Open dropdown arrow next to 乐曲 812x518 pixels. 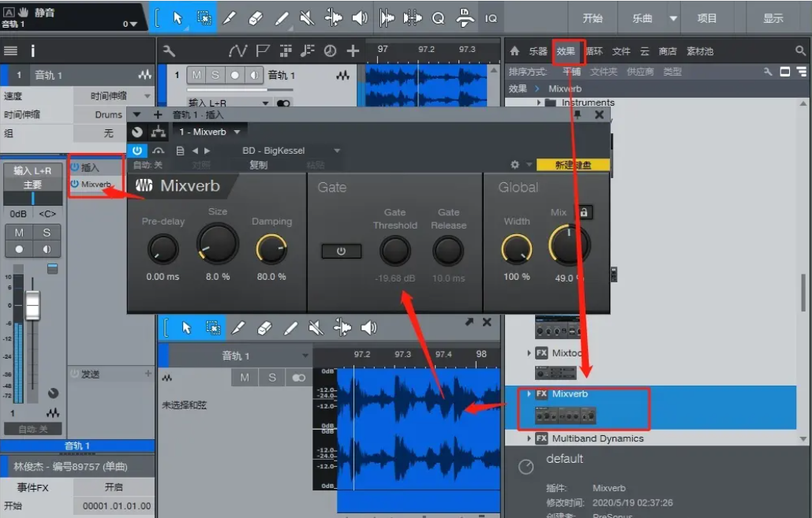(672, 18)
